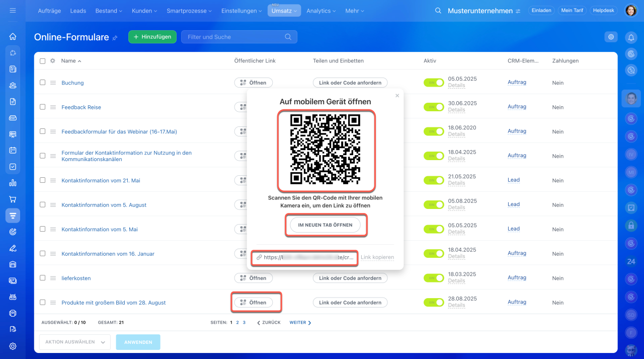
Task: Expand the Umsatz menu
Action: click(284, 11)
